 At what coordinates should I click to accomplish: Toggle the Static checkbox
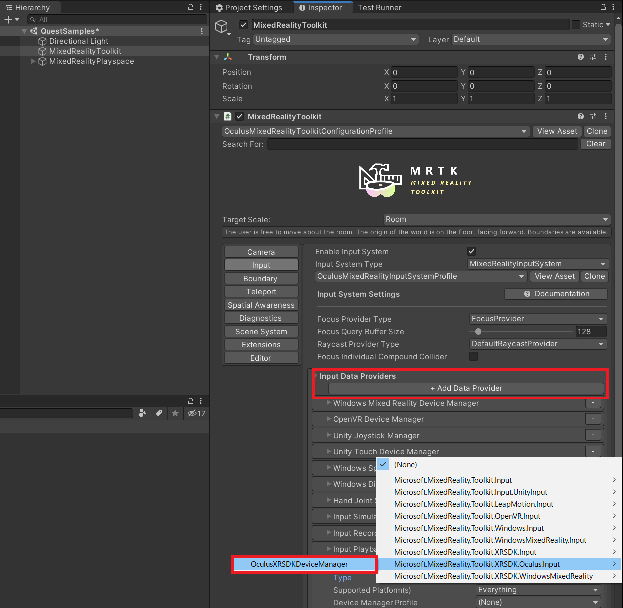coord(575,25)
